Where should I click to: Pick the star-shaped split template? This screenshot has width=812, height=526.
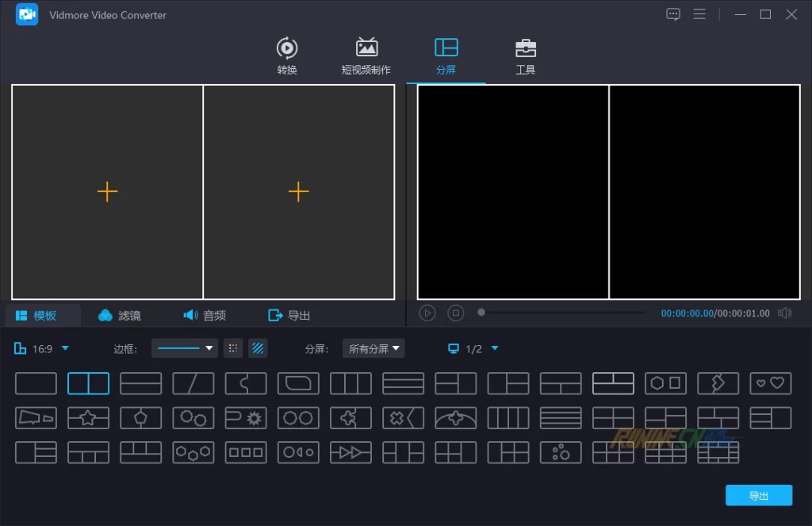[x=88, y=417]
